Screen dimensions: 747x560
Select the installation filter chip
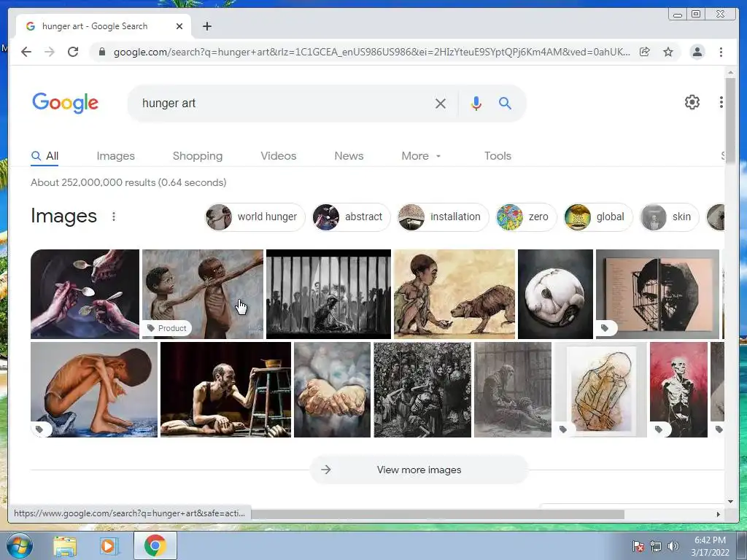pyautogui.click(x=443, y=217)
